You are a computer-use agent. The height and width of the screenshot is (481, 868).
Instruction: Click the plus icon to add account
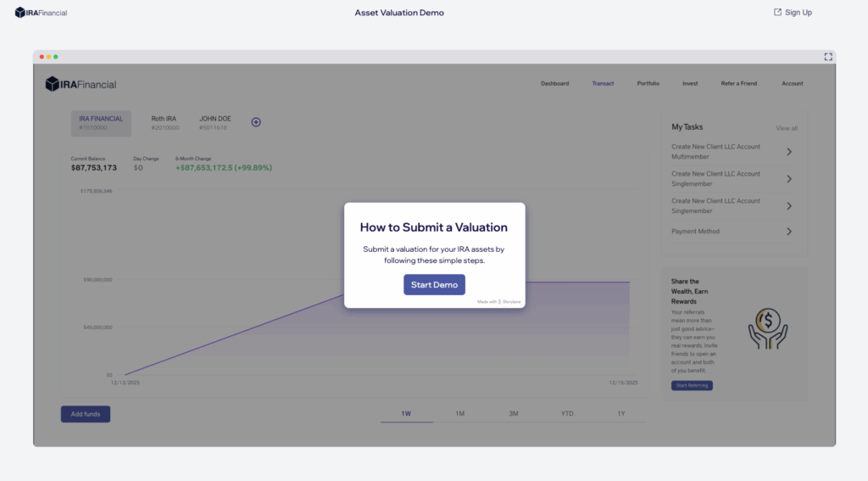[x=256, y=122]
